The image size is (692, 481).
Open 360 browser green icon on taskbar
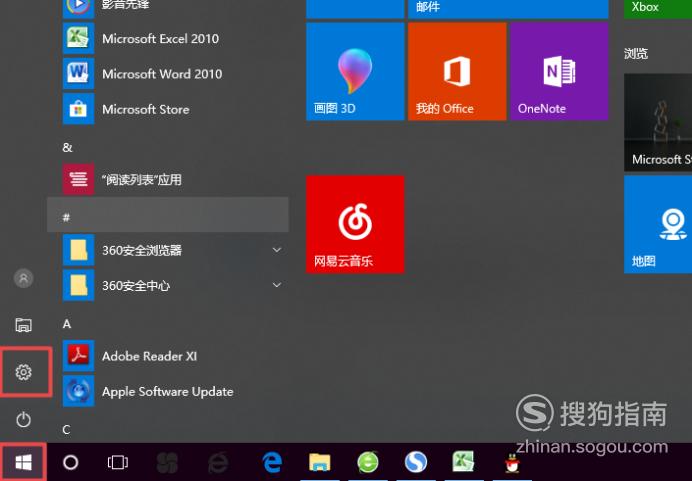tap(368, 462)
